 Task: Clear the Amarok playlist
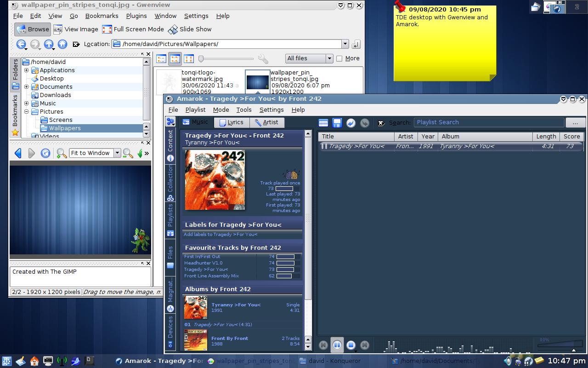tap(323, 123)
